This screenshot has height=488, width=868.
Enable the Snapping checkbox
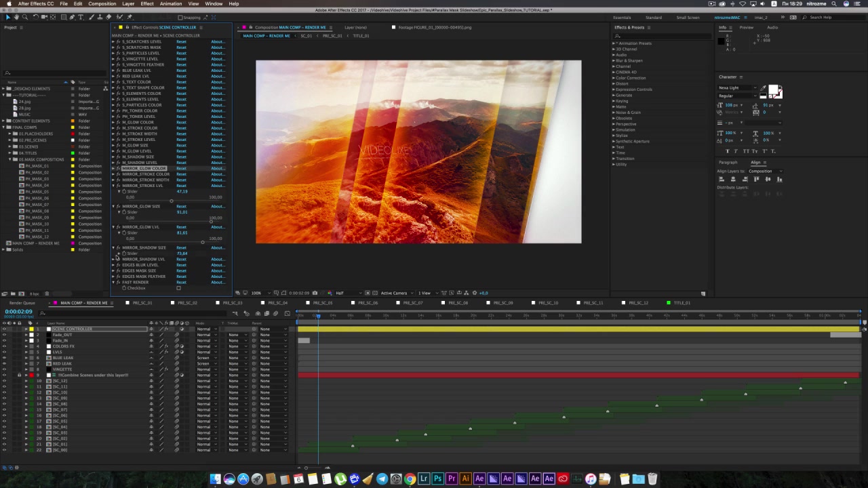click(x=180, y=18)
